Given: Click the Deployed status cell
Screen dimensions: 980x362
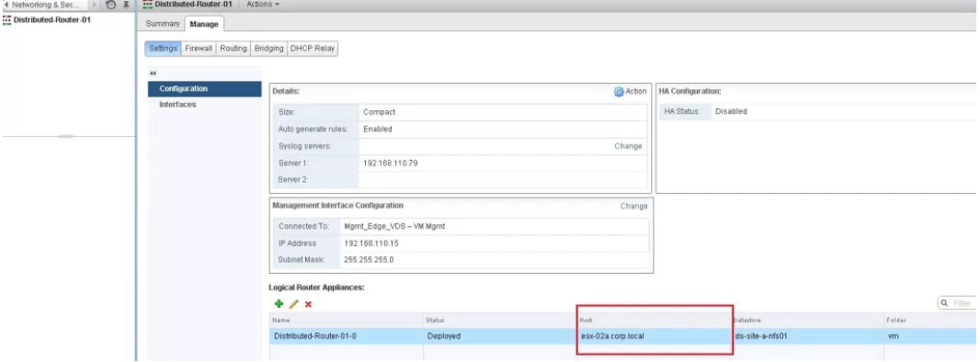Looking at the screenshot, I should (x=444, y=335).
